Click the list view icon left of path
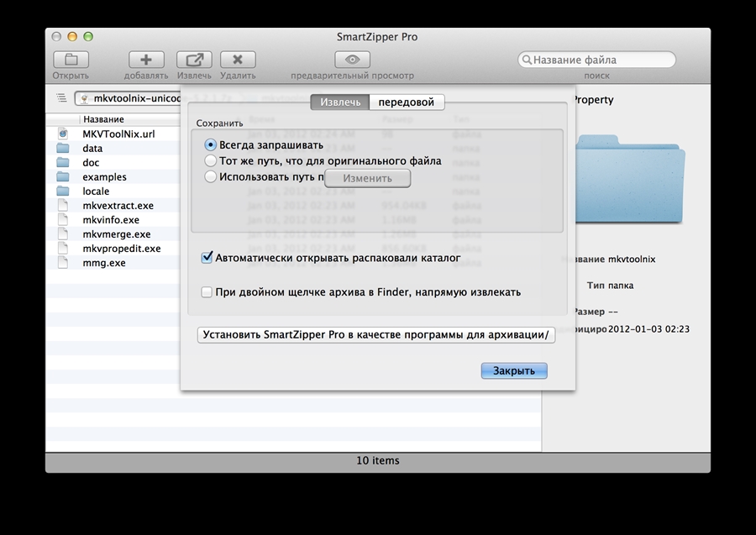Screen dimensions: 756x535 click(x=61, y=98)
